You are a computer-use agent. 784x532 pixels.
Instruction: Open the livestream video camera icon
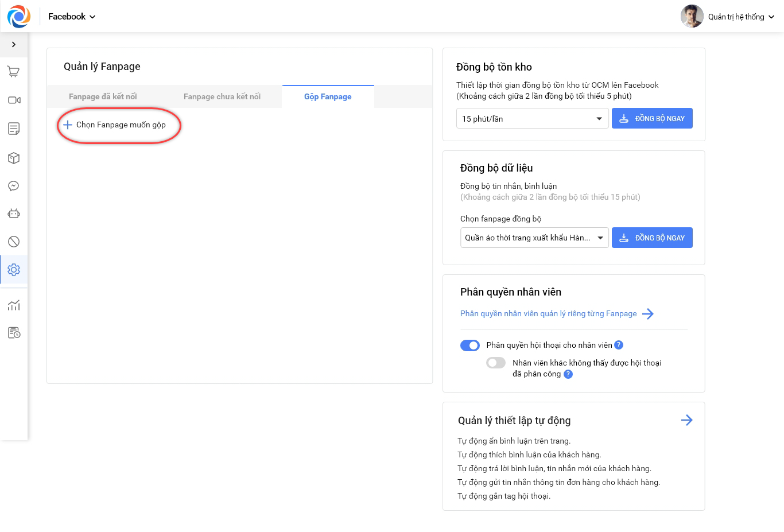tap(14, 100)
